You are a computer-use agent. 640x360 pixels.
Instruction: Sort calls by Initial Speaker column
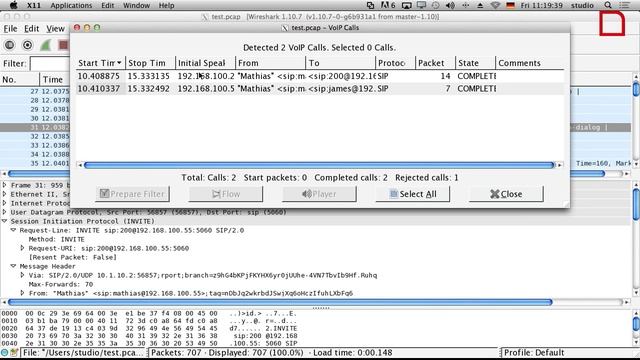pos(205,63)
